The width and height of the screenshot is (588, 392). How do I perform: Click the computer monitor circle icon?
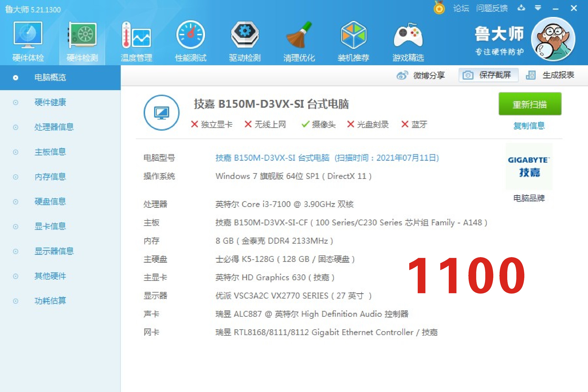click(162, 112)
